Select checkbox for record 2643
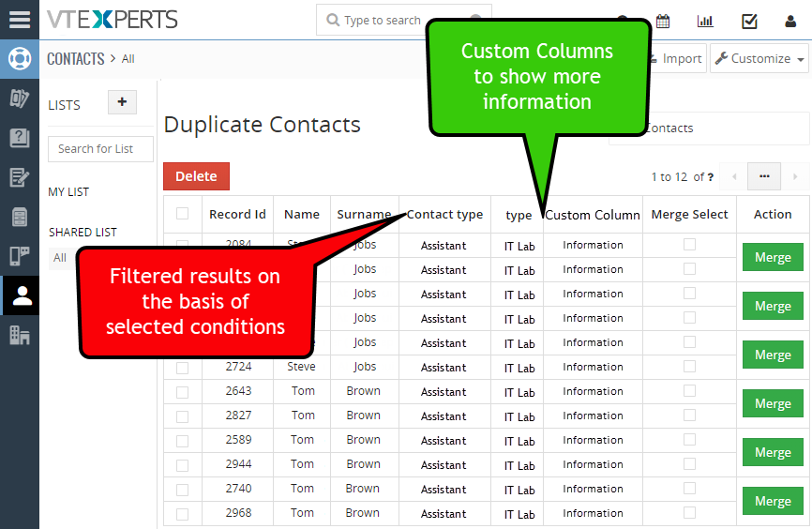 (x=182, y=392)
